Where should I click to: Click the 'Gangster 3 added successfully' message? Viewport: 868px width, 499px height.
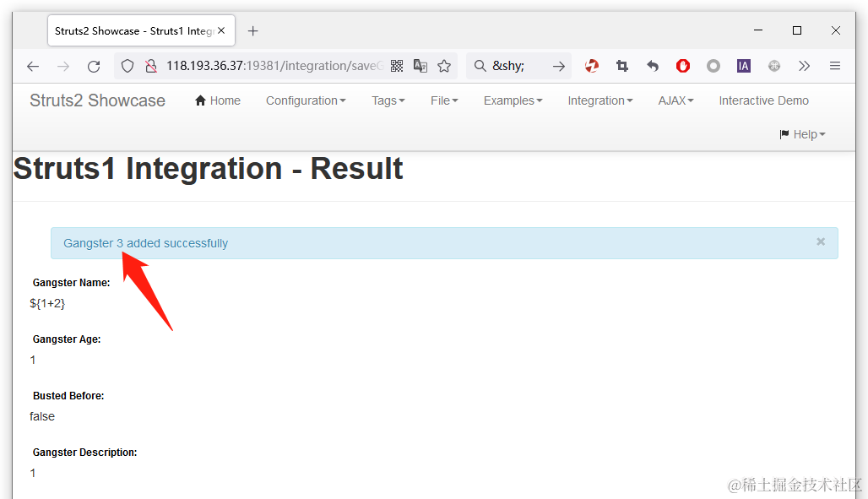click(145, 244)
